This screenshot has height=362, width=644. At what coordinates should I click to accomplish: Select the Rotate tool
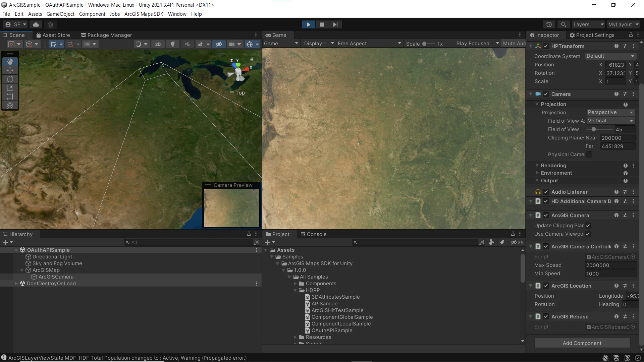(x=10, y=79)
